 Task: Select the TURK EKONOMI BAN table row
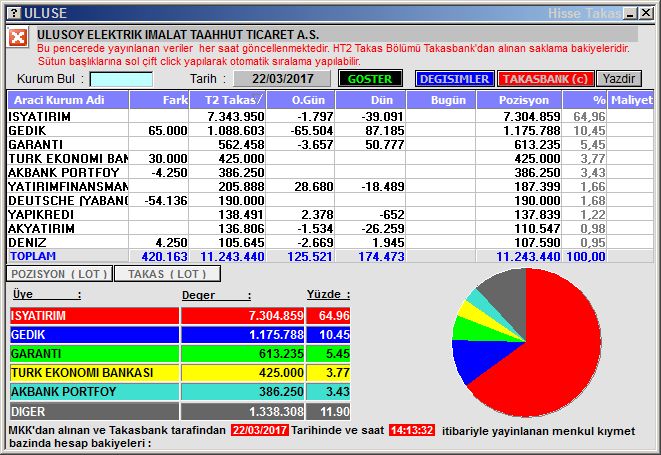click(330, 159)
